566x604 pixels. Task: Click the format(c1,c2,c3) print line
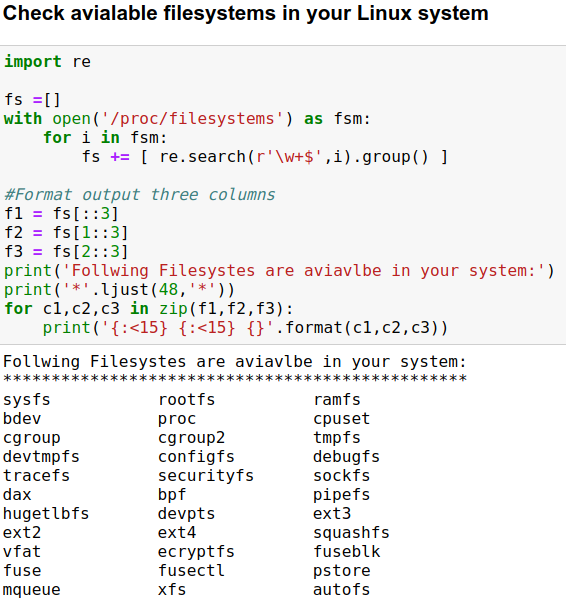[245, 327]
